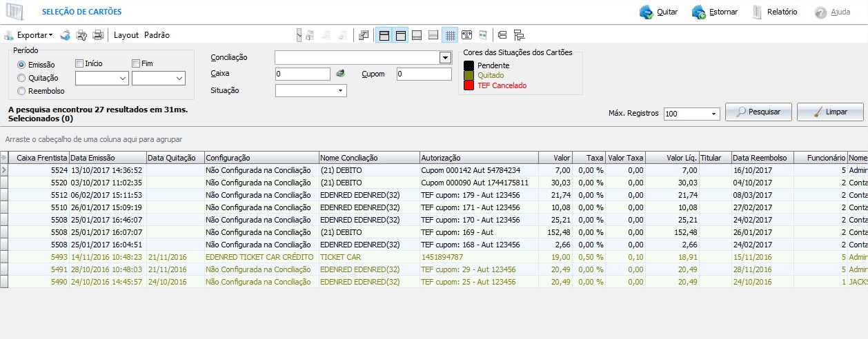Click the Pesquisar button
Image resolution: width=868 pixels, height=339 pixels.
tap(758, 112)
